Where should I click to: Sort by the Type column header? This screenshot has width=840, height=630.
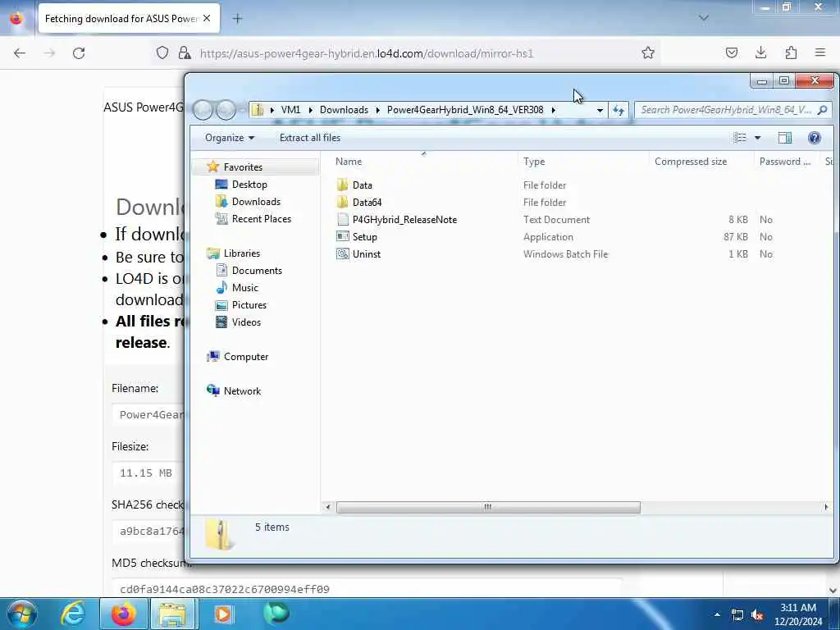coord(533,162)
